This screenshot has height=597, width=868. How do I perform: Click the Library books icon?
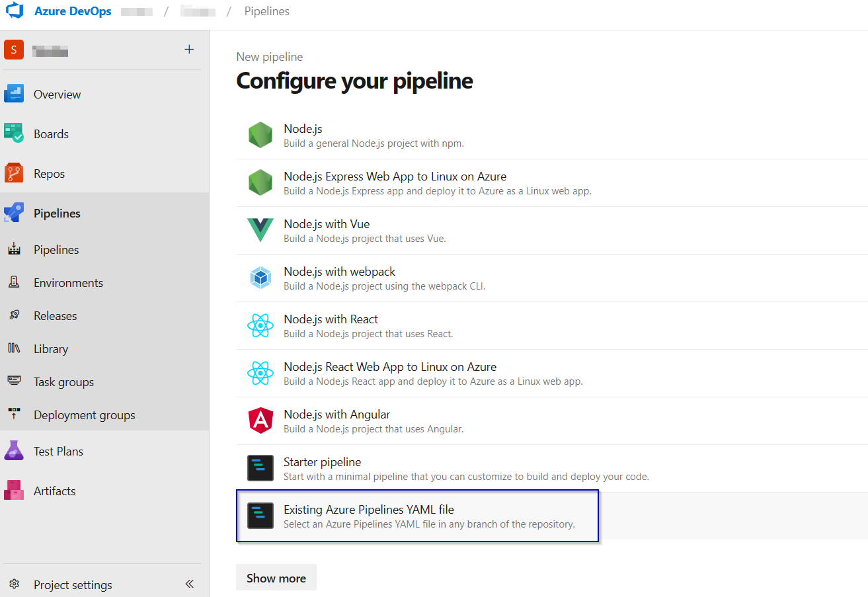(14, 348)
